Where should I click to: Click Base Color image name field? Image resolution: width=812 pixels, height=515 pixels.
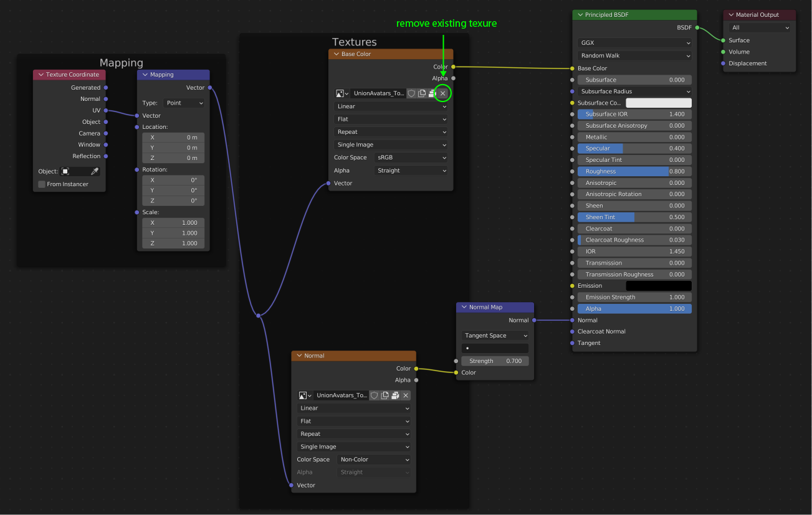click(378, 93)
